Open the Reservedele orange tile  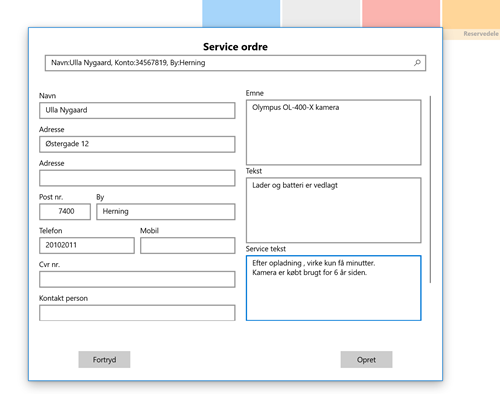471,20
